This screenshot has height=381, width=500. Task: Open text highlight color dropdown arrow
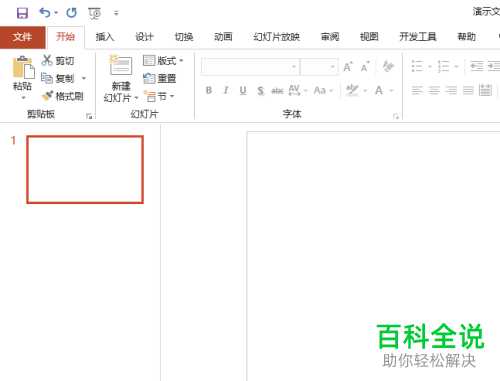[365, 91]
